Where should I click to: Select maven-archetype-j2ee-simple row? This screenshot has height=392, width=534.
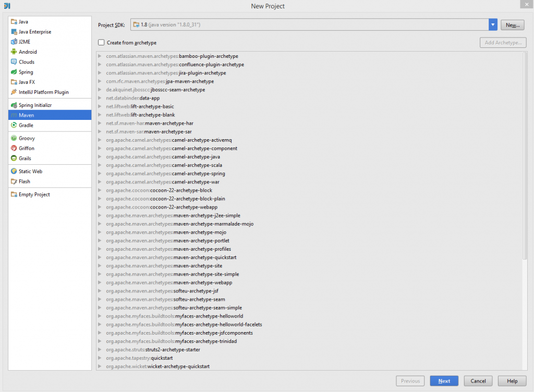[309, 215]
